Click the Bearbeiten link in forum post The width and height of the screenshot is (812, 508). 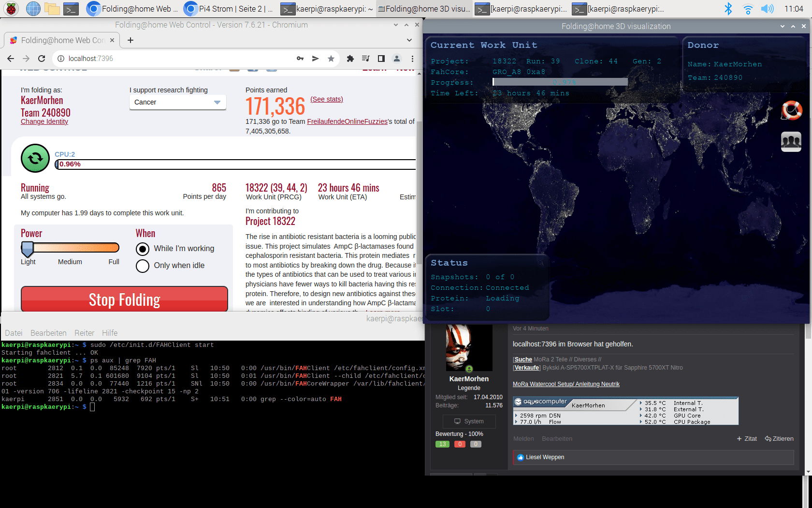coord(557,439)
